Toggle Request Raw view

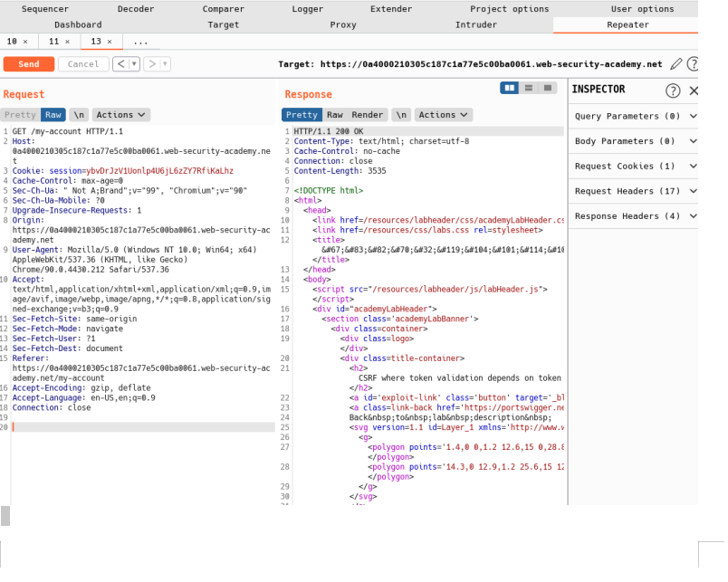pos(53,115)
